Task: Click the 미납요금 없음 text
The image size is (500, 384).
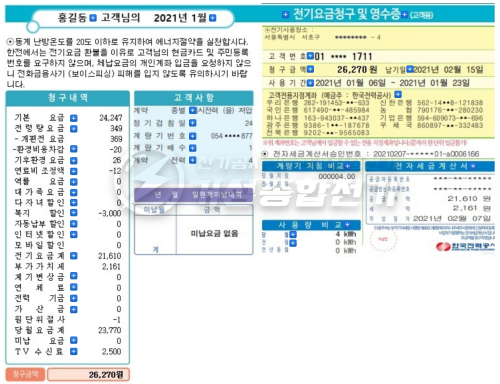Action: click(x=214, y=234)
